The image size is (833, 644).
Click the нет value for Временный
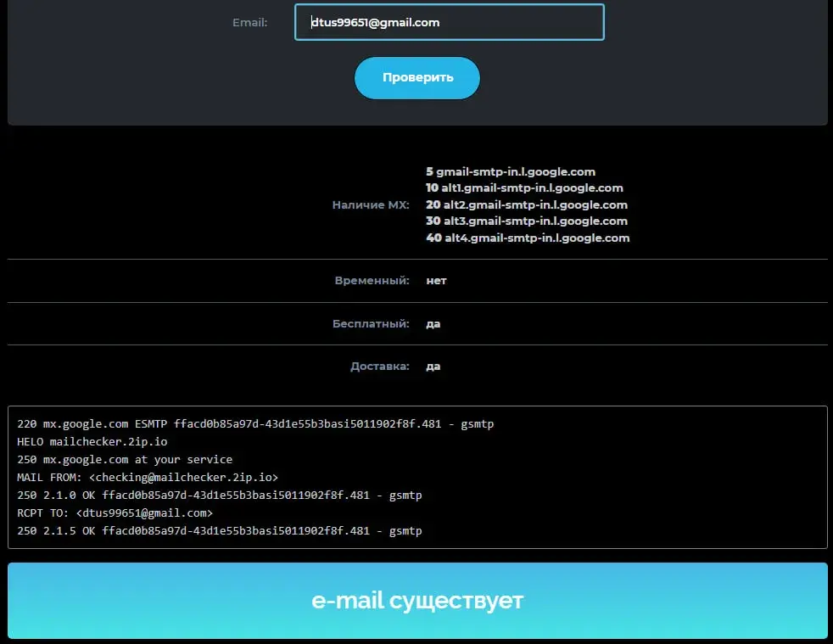[x=436, y=281]
